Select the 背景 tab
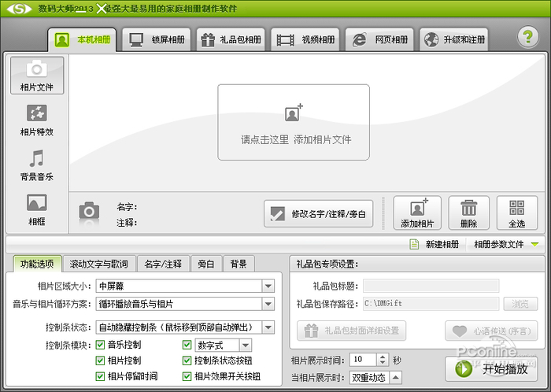Image resolution: width=551 pixels, height=392 pixels. click(239, 264)
